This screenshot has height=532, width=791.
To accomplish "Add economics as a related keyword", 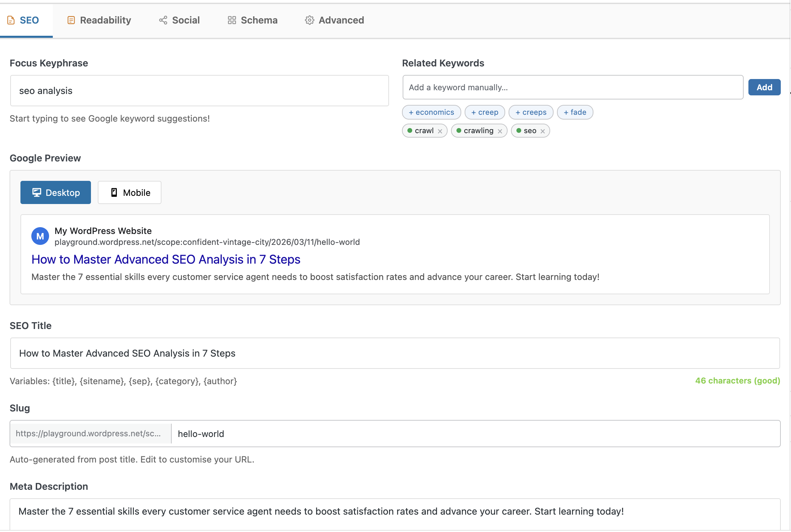I will 431,112.
